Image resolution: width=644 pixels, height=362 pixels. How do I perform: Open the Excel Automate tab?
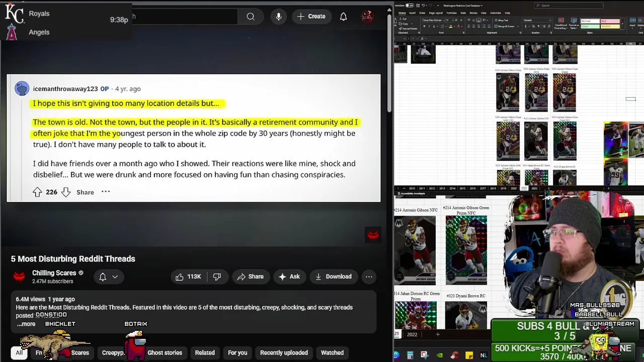(x=496, y=13)
